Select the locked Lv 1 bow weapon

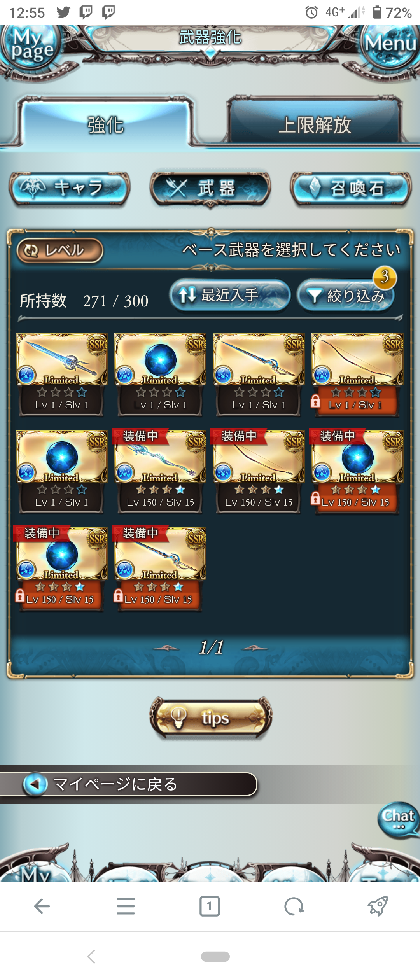click(x=357, y=374)
